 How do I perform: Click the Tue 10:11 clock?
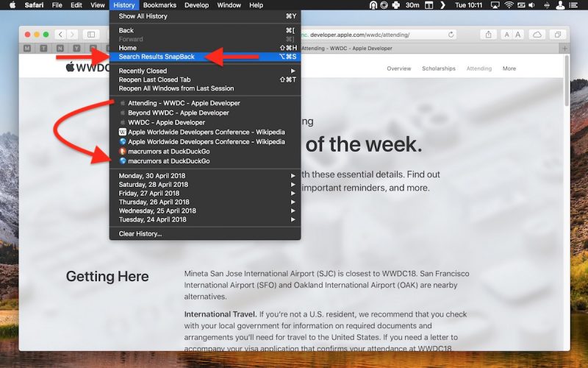point(468,5)
